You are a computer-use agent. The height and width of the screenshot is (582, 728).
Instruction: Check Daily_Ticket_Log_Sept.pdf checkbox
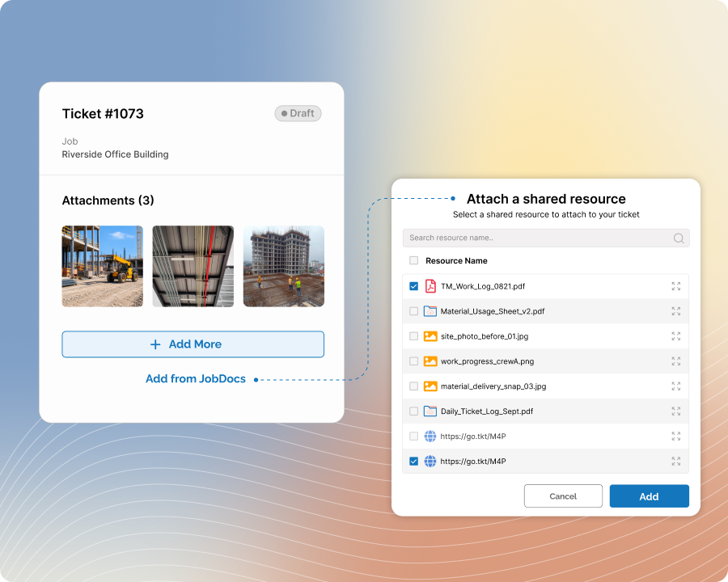coord(413,411)
